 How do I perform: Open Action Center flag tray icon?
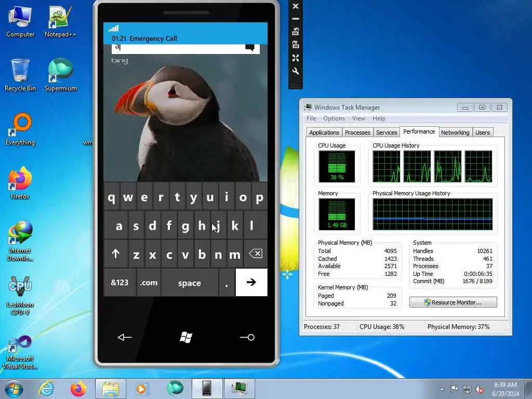click(x=454, y=389)
